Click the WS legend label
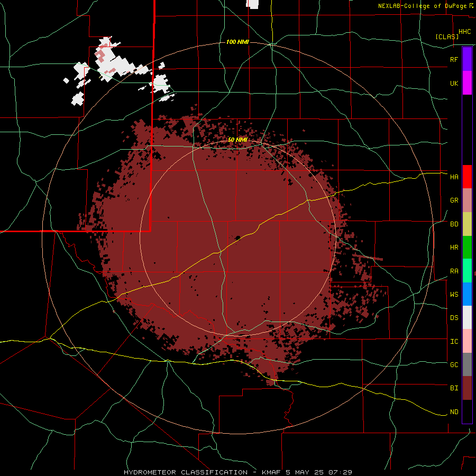The width and height of the screenshot is (476, 476). [x=454, y=295]
